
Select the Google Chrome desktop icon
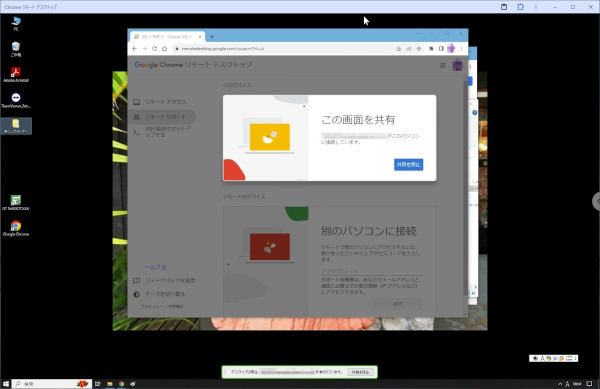point(16,228)
